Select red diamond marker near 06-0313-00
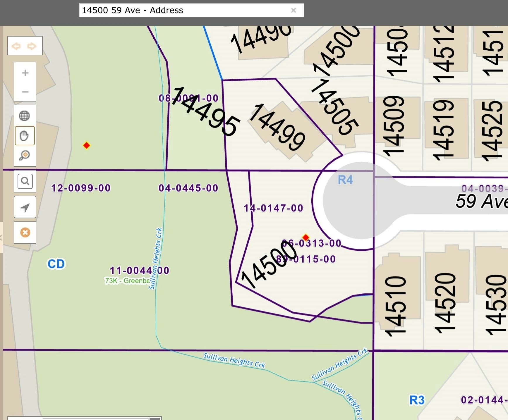 (306, 237)
